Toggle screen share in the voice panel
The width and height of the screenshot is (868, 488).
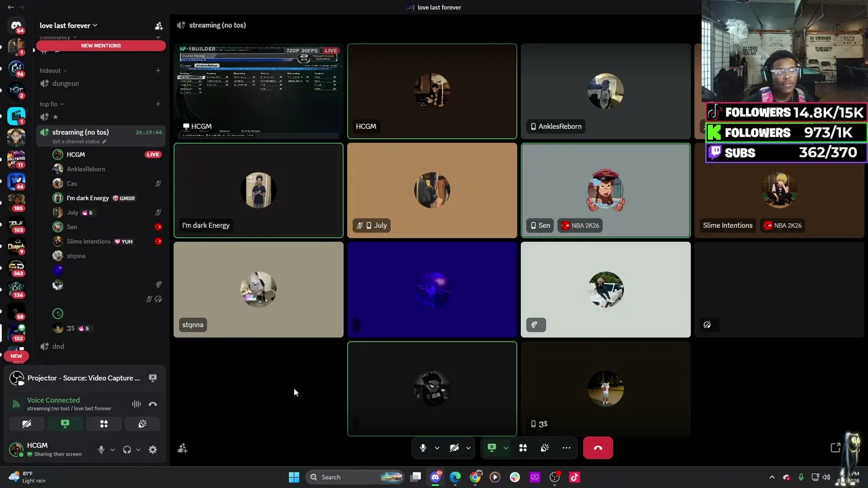pos(65,424)
